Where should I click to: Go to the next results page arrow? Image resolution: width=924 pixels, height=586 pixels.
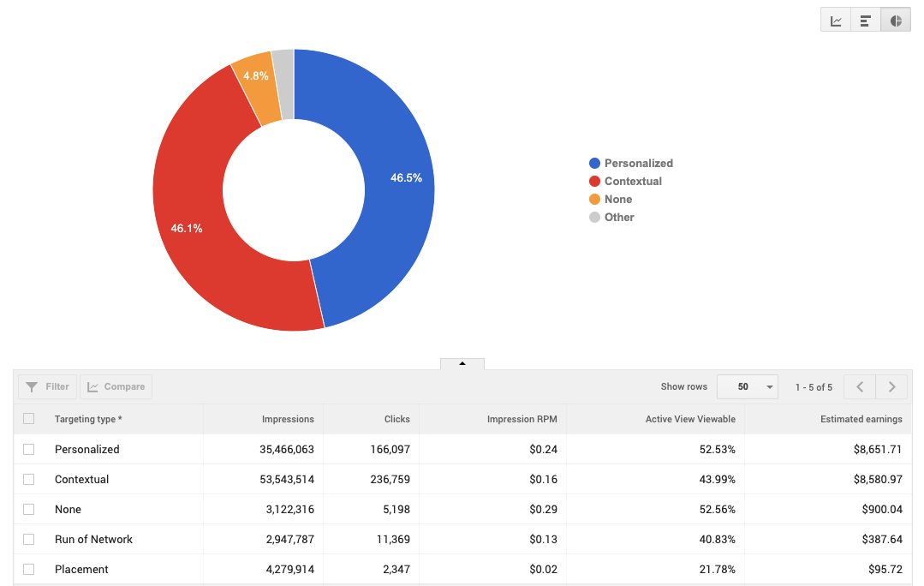(x=891, y=386)
